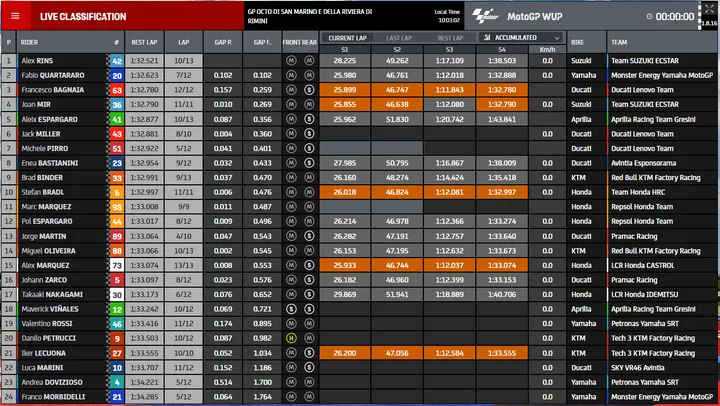Switch to Last Lap tab

tap(399, 38)
